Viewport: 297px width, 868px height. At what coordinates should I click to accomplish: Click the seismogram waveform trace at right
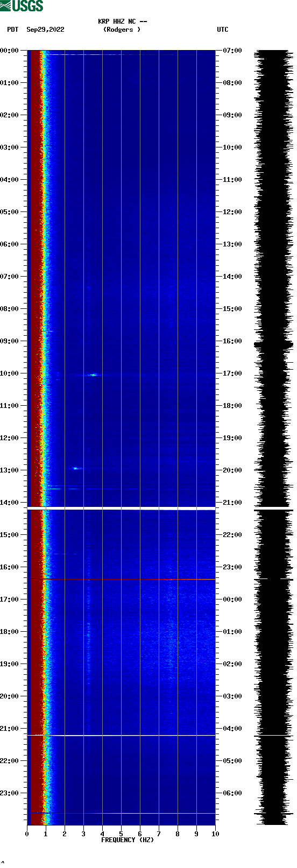pyautogui.click(x=273, y=437)
